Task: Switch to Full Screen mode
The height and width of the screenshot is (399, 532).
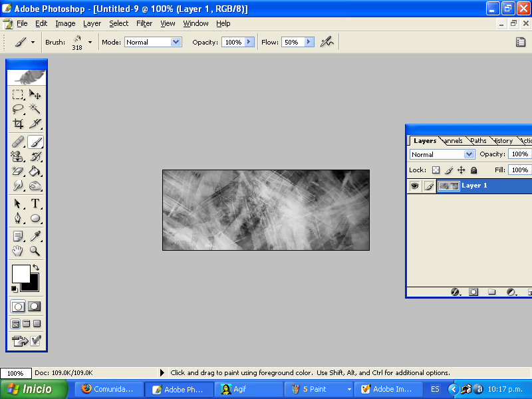Action: pos(37,324)
